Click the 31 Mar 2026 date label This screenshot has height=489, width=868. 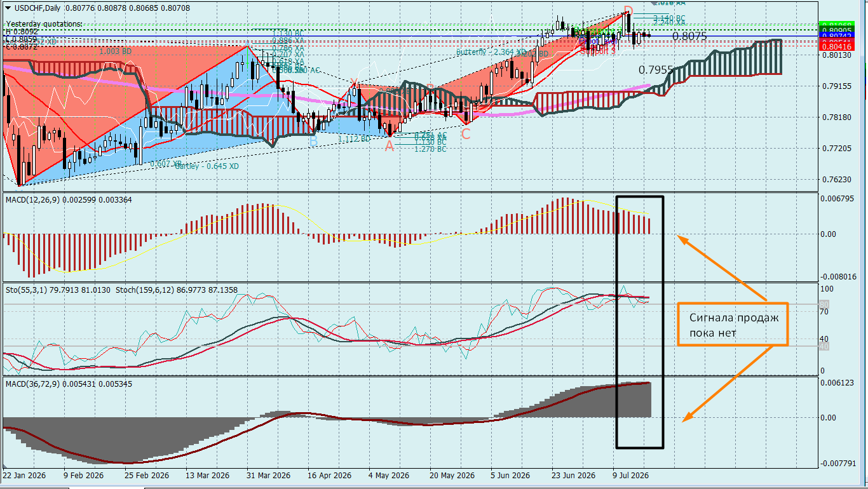tap(269, 476)
